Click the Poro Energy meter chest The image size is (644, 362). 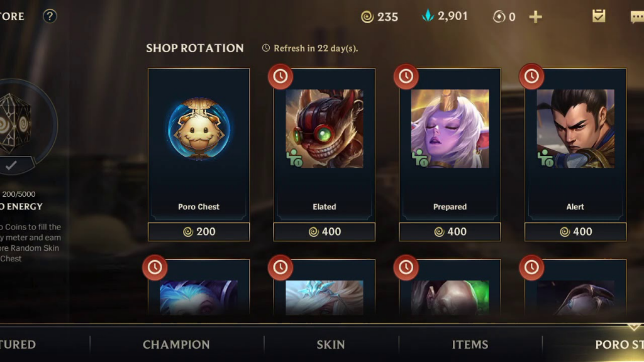(15, 123)
